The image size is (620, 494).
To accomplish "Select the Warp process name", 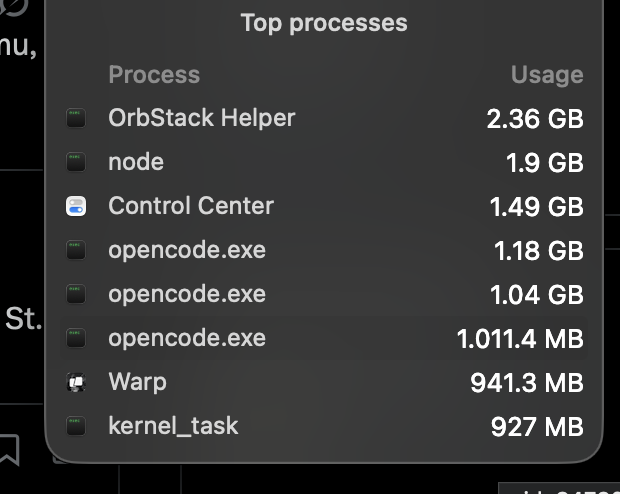I will [x=137, y=382].
